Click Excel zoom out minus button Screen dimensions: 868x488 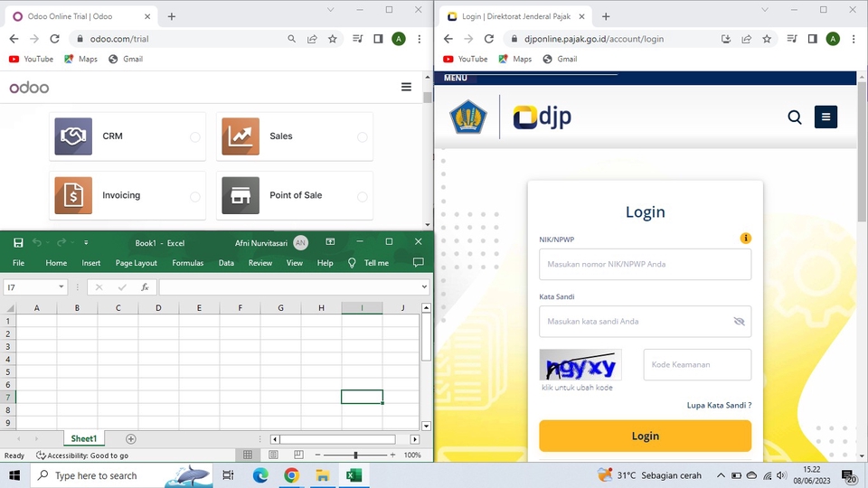[x=317, y=455]
